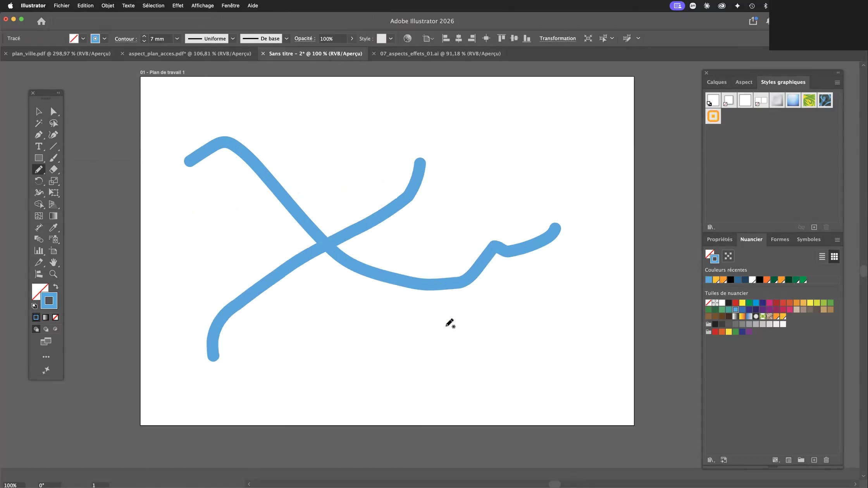The image size is (868, 488).
Task: Select the Line Segment tool
Action: coord(53,146)
